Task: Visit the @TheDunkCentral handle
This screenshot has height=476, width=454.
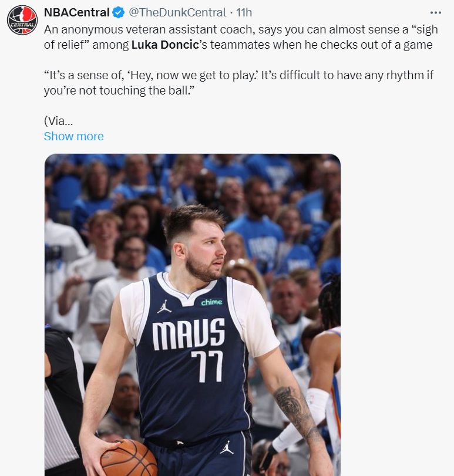Action: (x=177, y=12)
